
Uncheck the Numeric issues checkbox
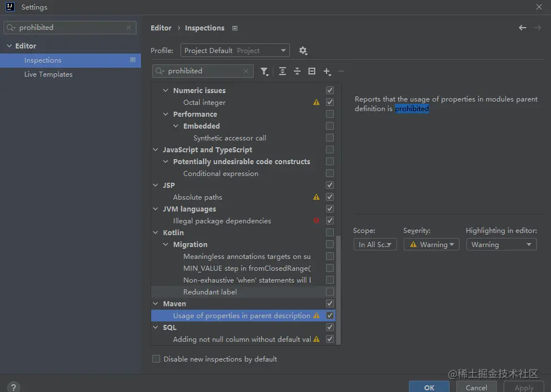(329, 90)
